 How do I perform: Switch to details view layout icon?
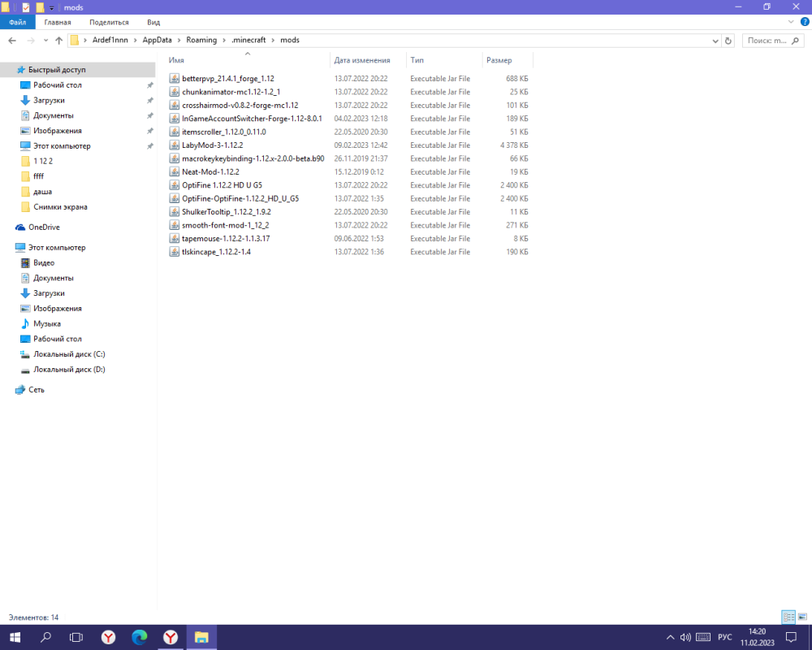click(788, 617)
